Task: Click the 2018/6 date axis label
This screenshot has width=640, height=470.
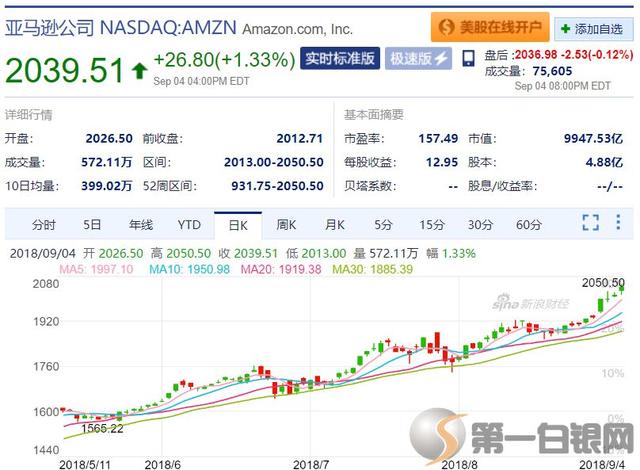Action: [x=162, y=464]
